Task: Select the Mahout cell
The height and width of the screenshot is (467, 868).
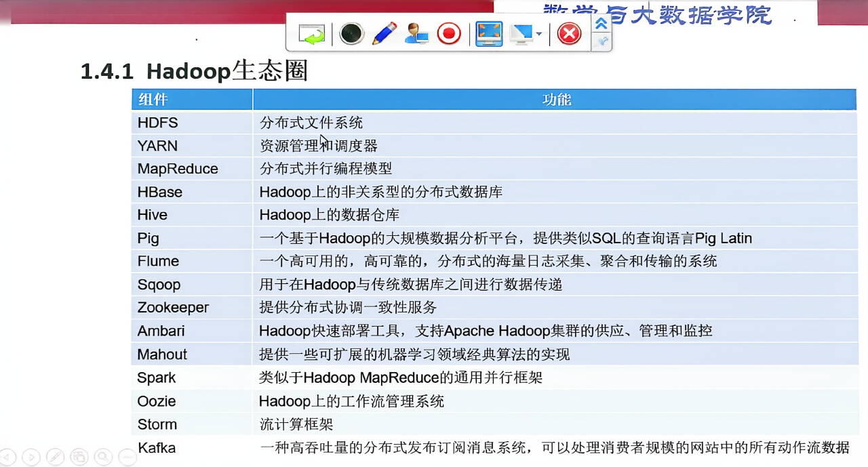Action: [191, 354]
